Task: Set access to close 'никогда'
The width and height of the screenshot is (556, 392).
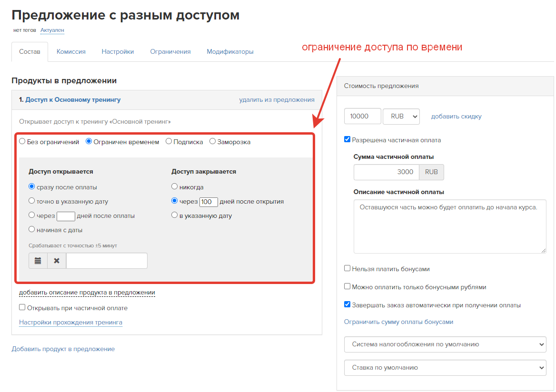Action: click(x=175, y=187)
